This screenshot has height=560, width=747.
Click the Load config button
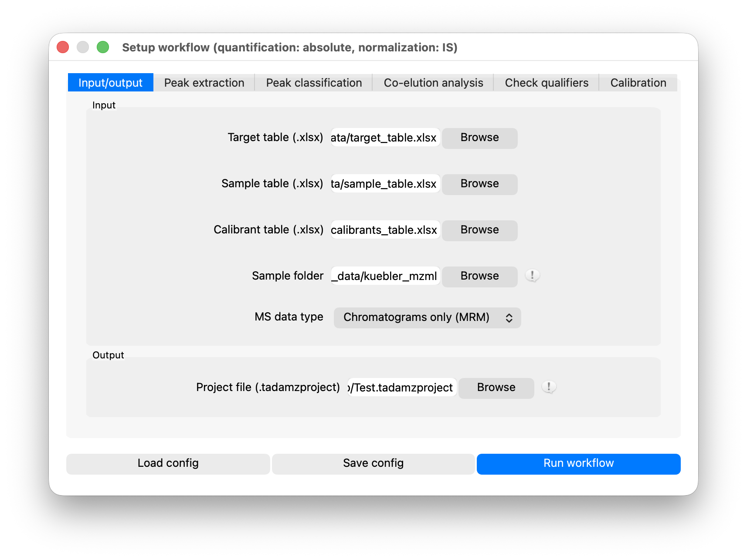coord(168,464)
